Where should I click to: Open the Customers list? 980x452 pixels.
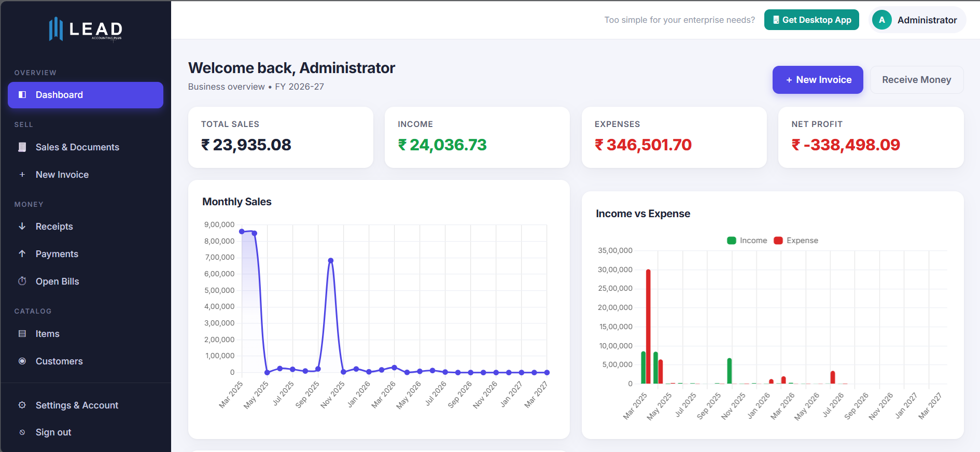click(x=86, y=361)
